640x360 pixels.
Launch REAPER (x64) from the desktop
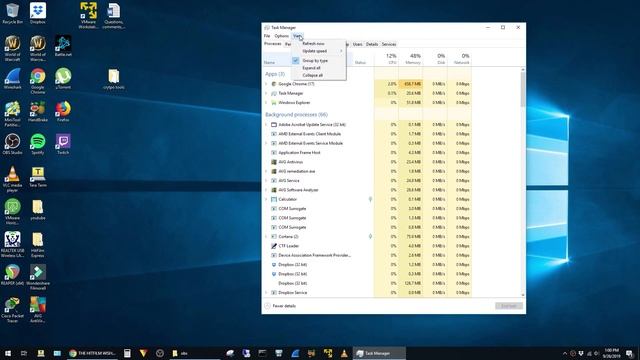[x=13, y=274]
